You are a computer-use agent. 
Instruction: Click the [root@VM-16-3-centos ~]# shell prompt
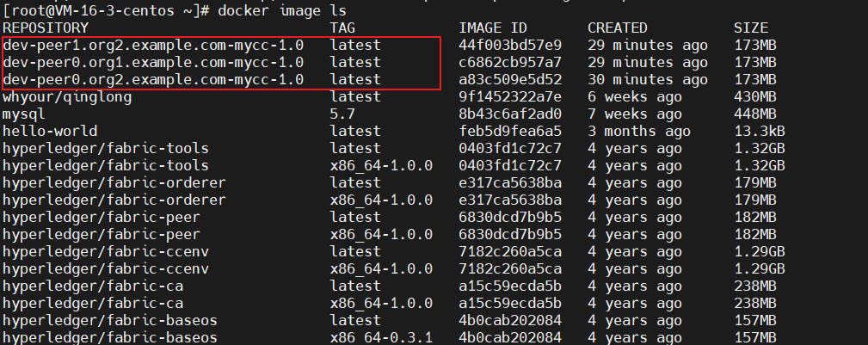click(108, 10)
